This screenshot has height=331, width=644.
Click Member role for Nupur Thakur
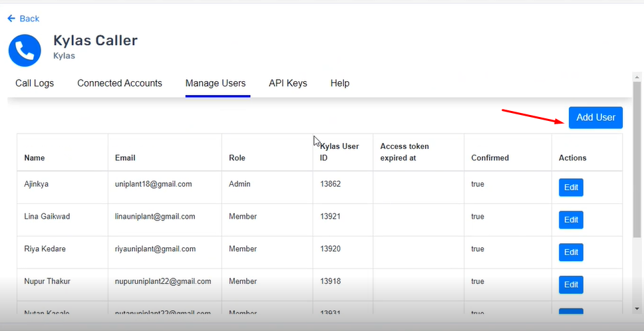point(243,281)
